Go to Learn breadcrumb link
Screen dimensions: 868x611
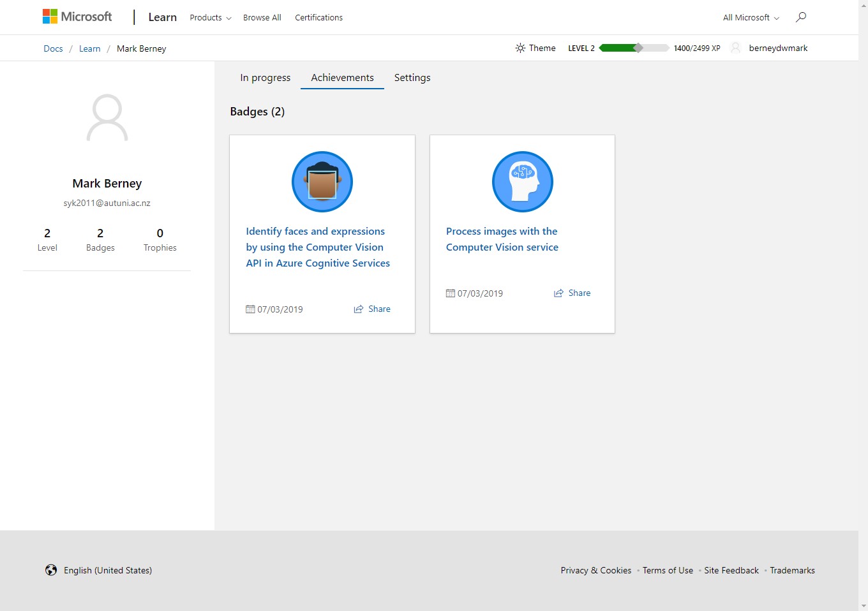tap(90, 48)
